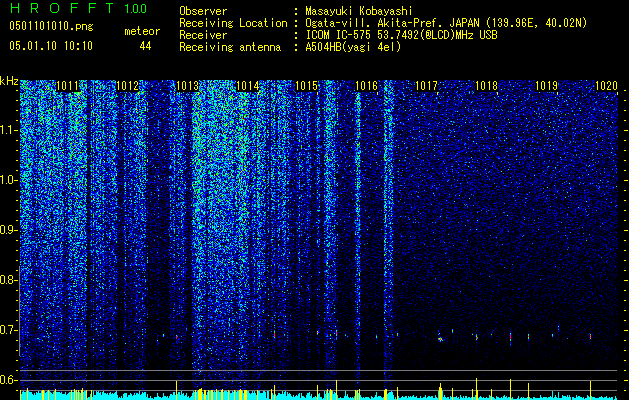Click time marker 1014
Image resolution: width=629 pixels, height=400 pixels.
coord(247,86)
